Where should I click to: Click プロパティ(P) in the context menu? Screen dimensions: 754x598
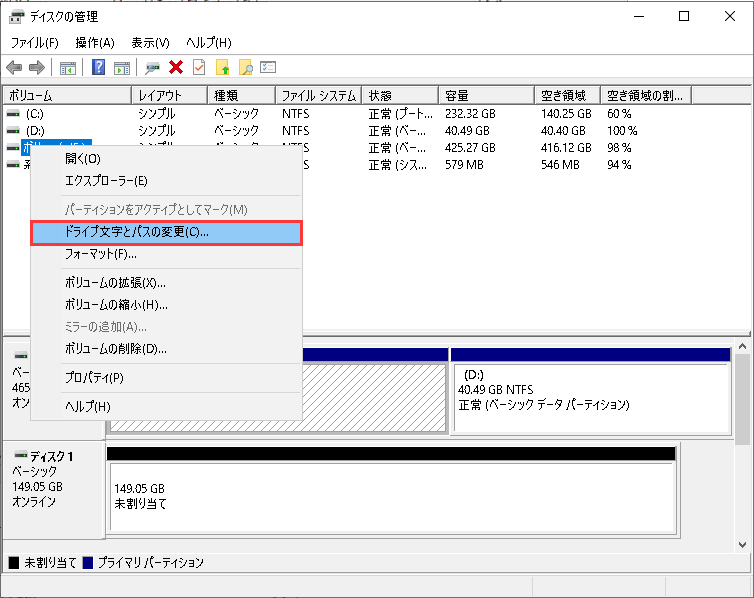[x=94, y=377]
